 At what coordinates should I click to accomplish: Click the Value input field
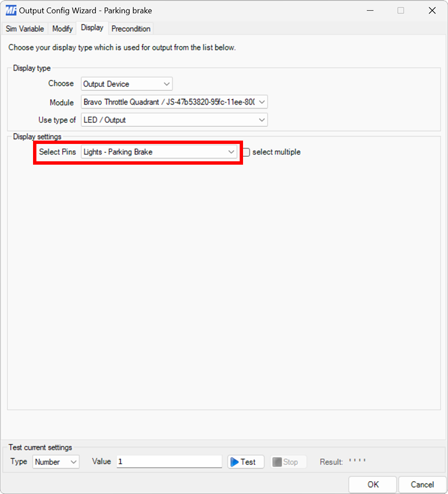[168, 462]
